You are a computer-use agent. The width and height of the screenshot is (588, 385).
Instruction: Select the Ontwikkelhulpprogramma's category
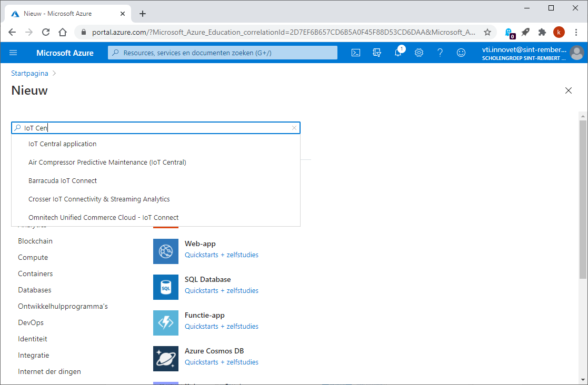pyautogui.click(x=63, y=306)
